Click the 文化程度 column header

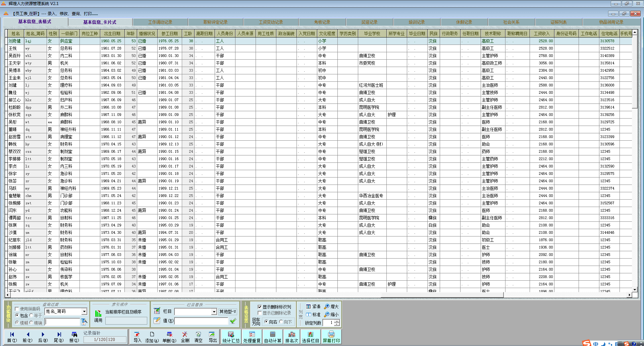tap(327, 33)
